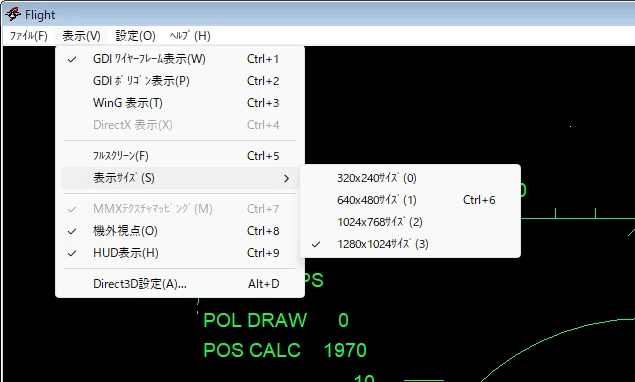
Task: Click the POL DRAW readout text
Action: pos(255,320)
